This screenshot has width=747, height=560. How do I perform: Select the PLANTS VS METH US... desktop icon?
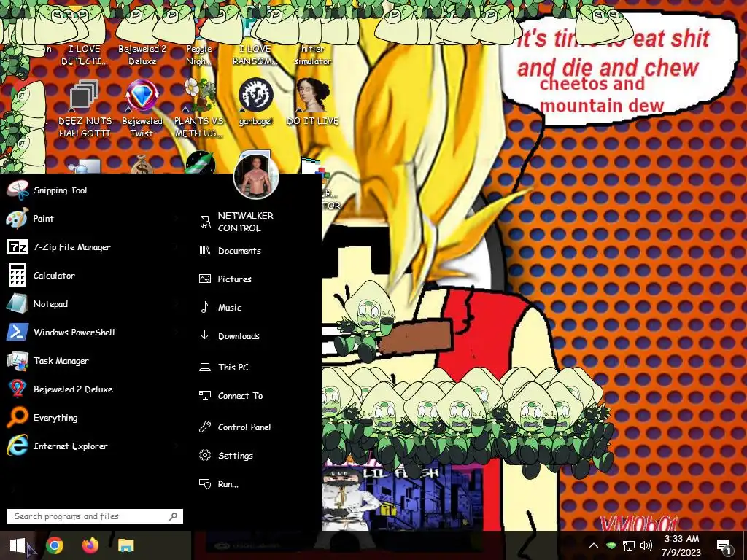point(198,109)
